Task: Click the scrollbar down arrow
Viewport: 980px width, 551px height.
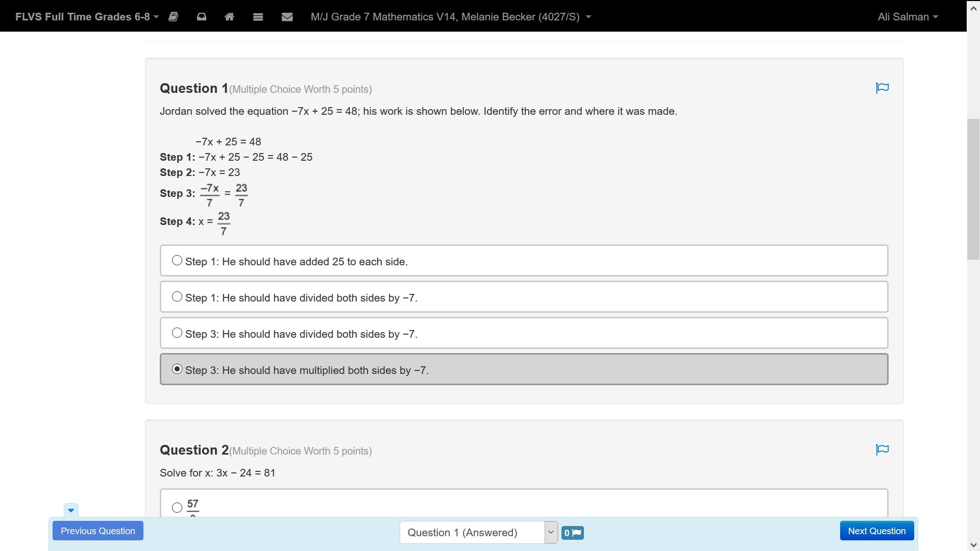Action: pos(973,545)
